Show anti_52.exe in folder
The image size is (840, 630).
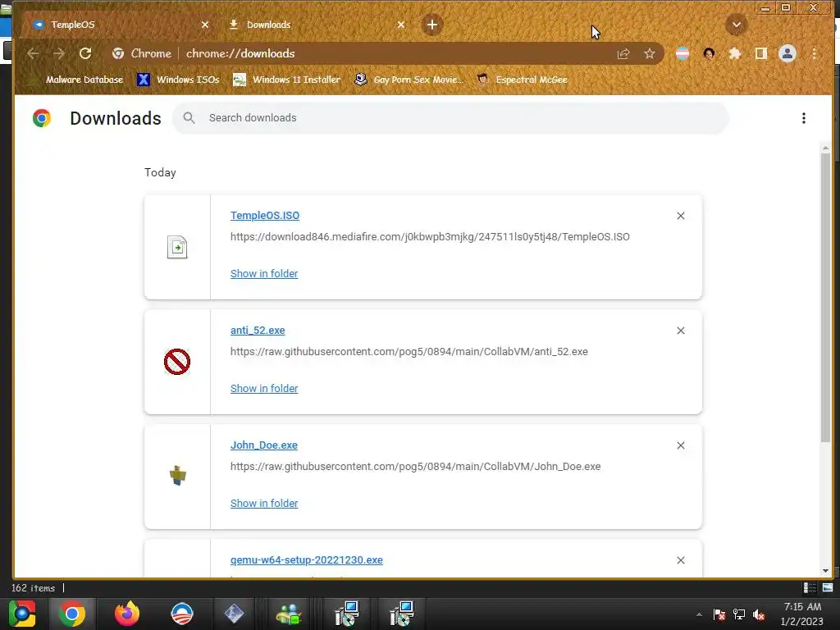pos(264,388)
